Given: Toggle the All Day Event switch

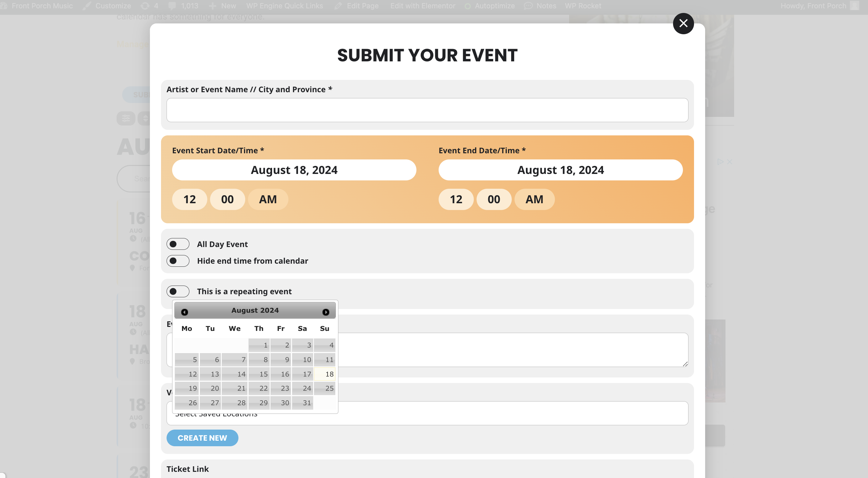Looking at the screenshot, I should click(x=178, y=244).
